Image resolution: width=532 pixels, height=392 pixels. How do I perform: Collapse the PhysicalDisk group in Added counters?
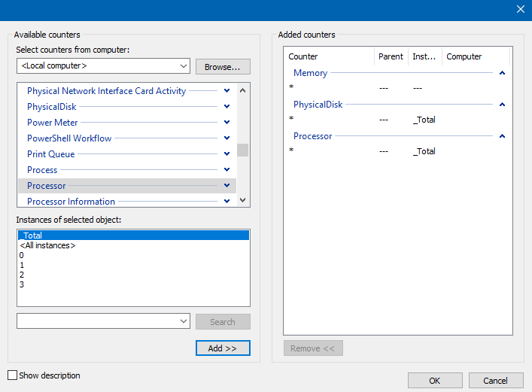(502, 105)
